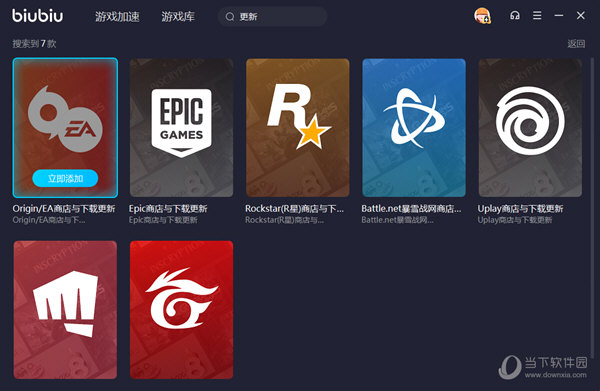
Task: Open the hamburger menu
Action: tap(537, 15)
